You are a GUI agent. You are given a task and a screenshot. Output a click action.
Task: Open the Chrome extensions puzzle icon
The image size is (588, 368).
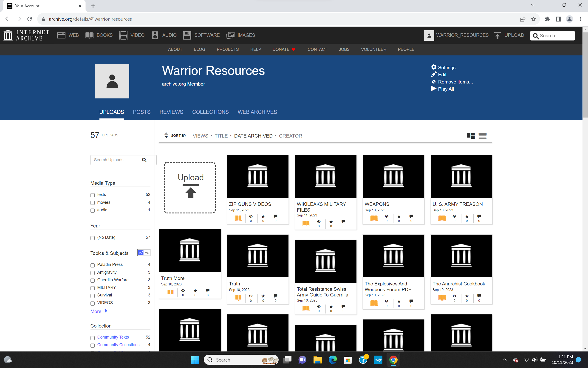pyautogui.click(x=547, y=19)
